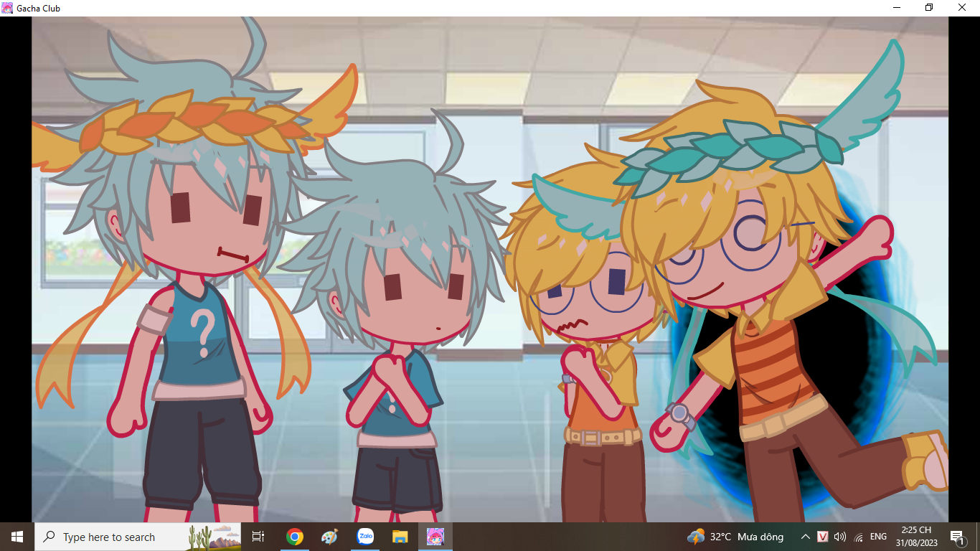Open the notification center with 1 alert
This screenshot has width=980, height=551.
(x=957, y=537)
